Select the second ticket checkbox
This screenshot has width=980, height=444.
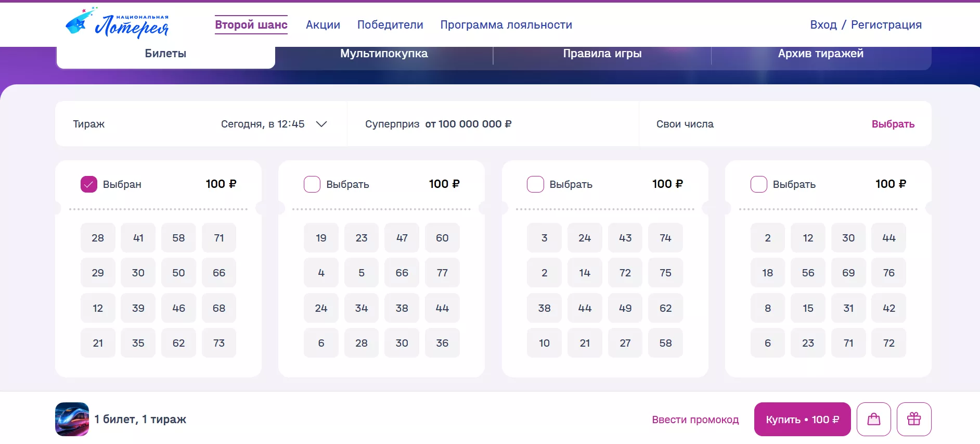(x=312, y=184)
